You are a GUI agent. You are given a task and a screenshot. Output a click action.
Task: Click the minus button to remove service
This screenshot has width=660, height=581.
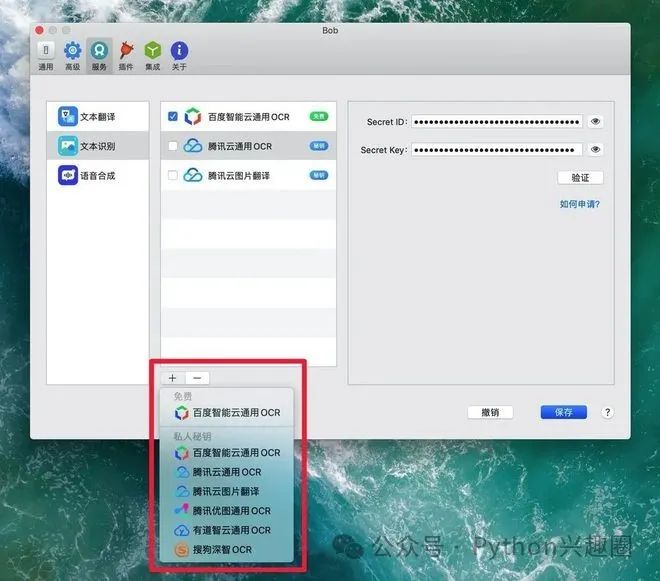tap(197, 378)
